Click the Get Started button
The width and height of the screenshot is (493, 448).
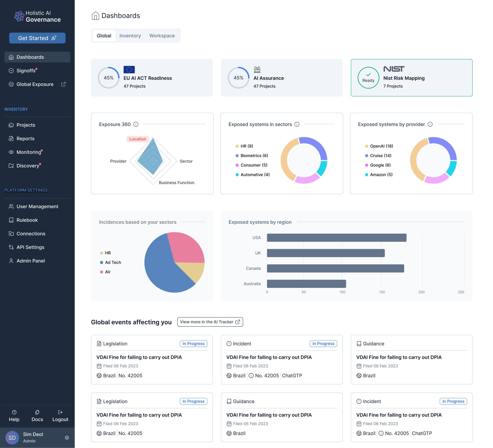coord(37,38)
